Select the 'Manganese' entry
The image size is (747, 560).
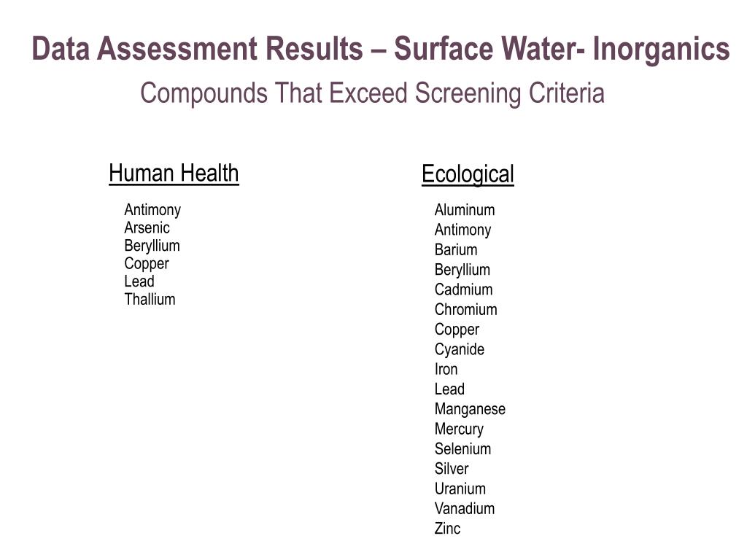(470, 409)
